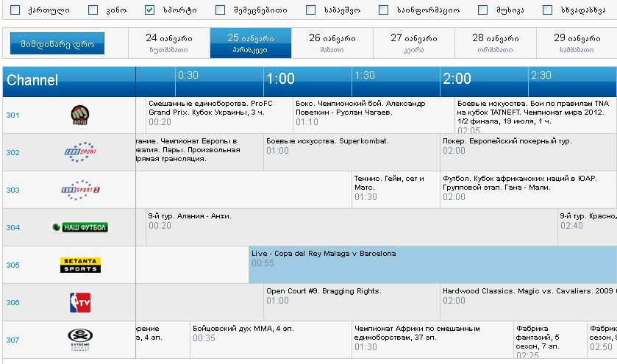
Task: Select Open Court #9 Bragging Rights program
Action: click(352, 302)
